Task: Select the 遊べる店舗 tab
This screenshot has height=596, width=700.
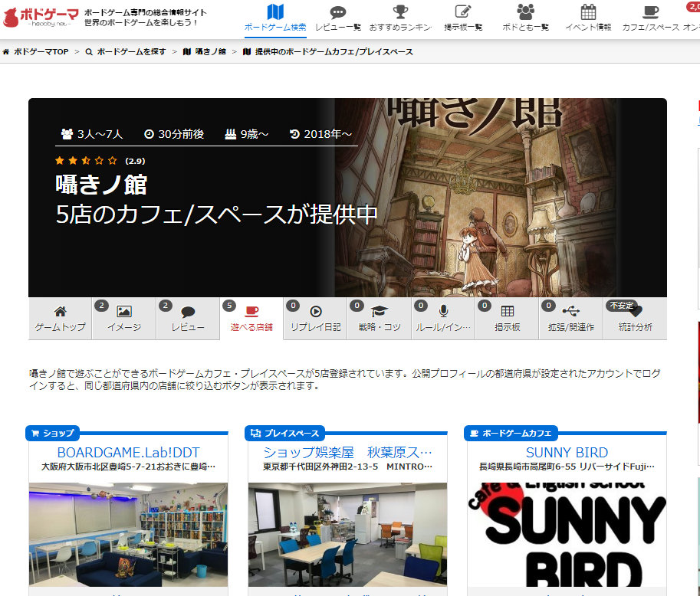Action: coord(251,319)
